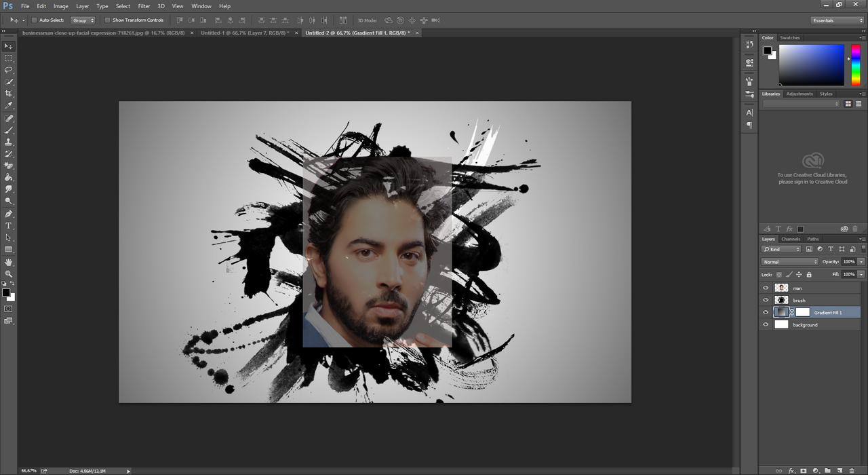Add a layer style using fx icon
The width and height of the screenshot is (868, 475).
tap(791, 470)
